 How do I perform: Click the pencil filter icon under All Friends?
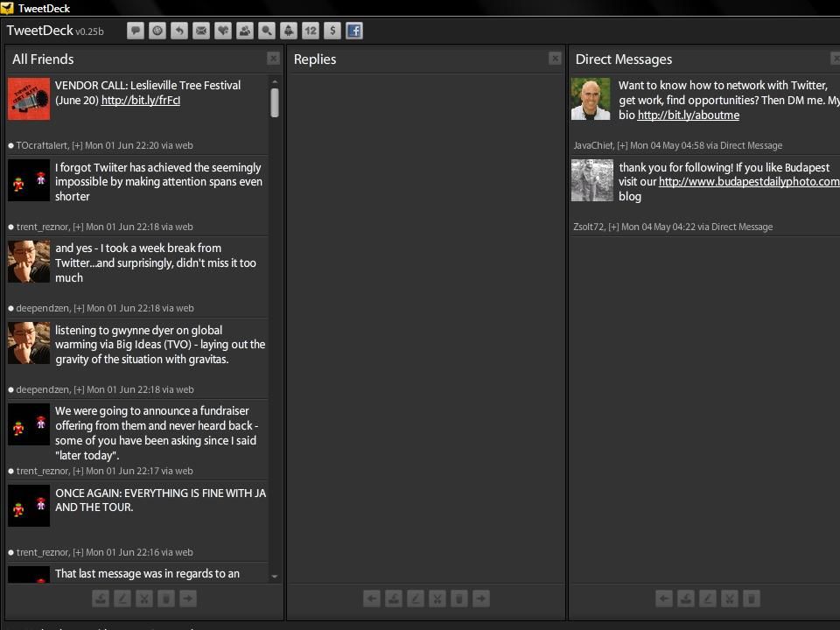point(122,598)
